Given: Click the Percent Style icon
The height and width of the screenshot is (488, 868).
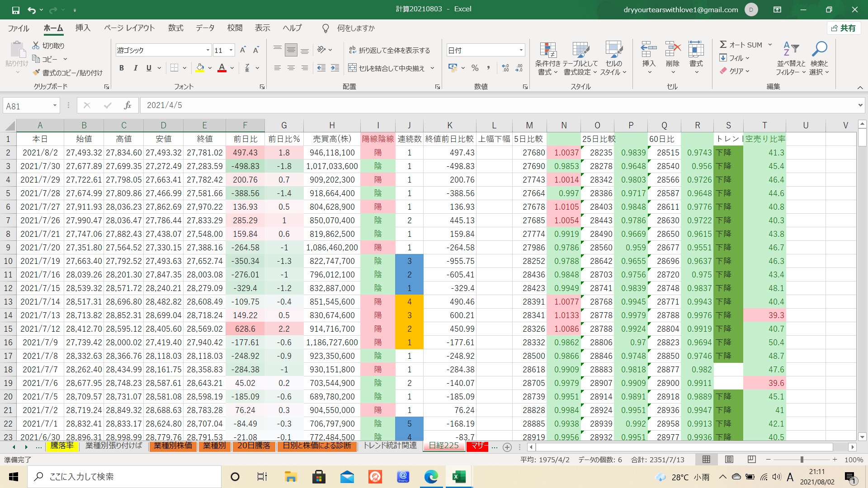Looking at the screenshot, I should pos(475,68).
